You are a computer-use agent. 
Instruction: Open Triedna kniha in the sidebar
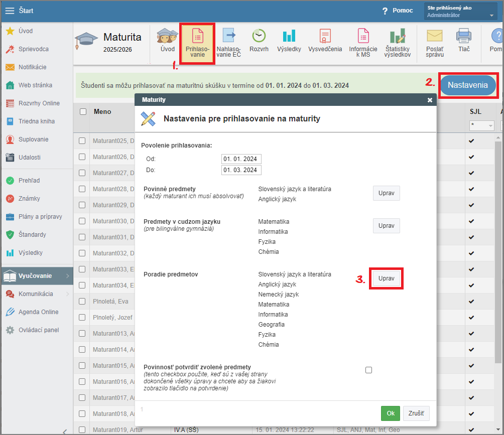coord(37,121)
